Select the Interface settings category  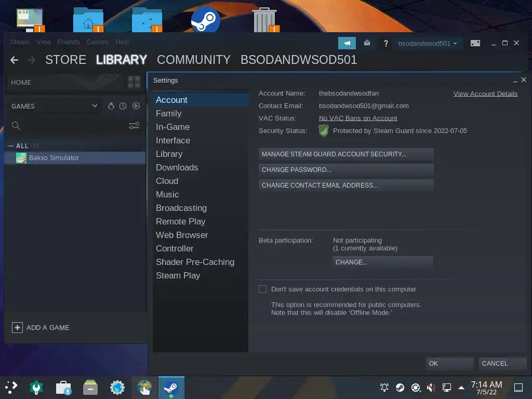pos(201,140)
